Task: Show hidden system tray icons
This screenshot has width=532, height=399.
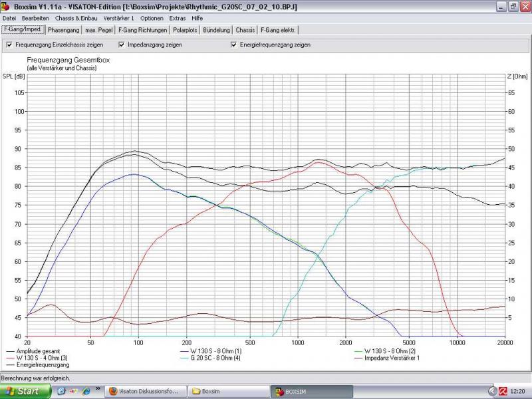Action: (492, 391)
